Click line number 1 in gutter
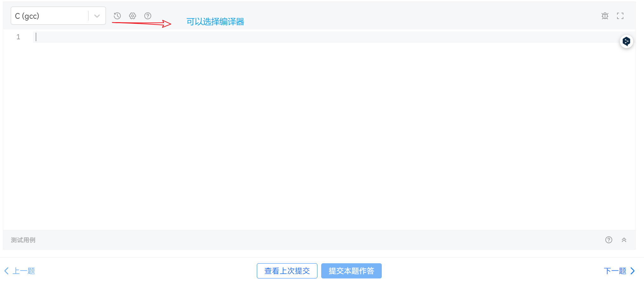Image resolution: width=644 pixels, height=281 pixels. point(18,37)
